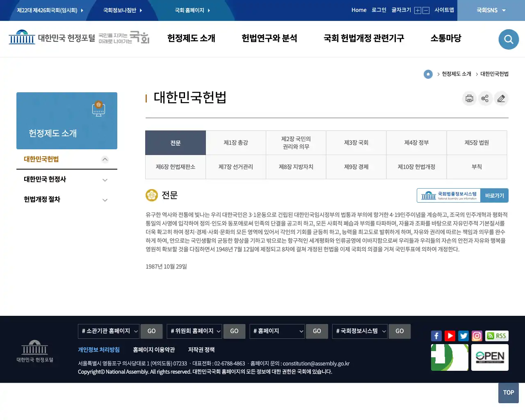Select the 제10장 헌법개정 tab

tap(416, 167)
